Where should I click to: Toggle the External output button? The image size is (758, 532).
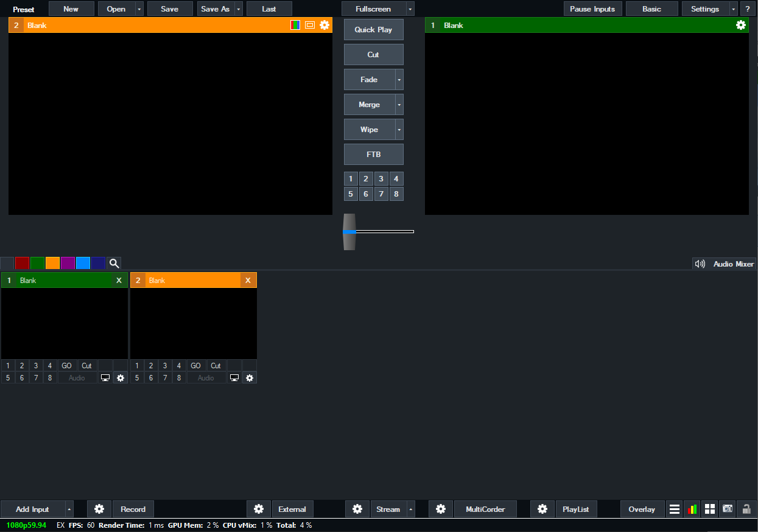point(292,509)
